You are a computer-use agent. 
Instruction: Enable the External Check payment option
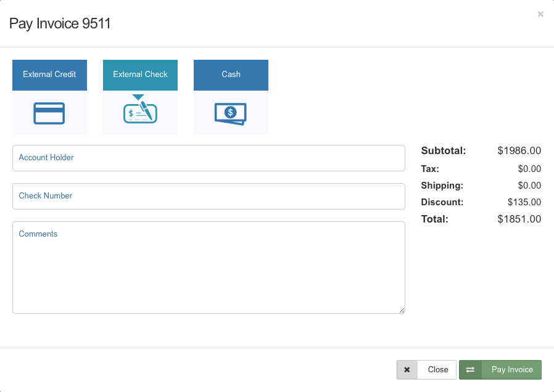140,75
